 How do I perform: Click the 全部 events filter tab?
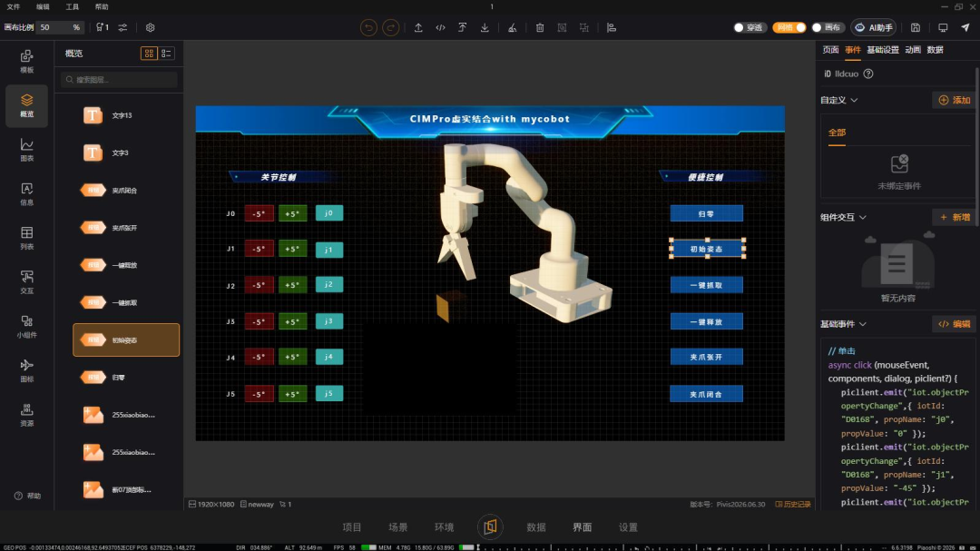point(837,133)
